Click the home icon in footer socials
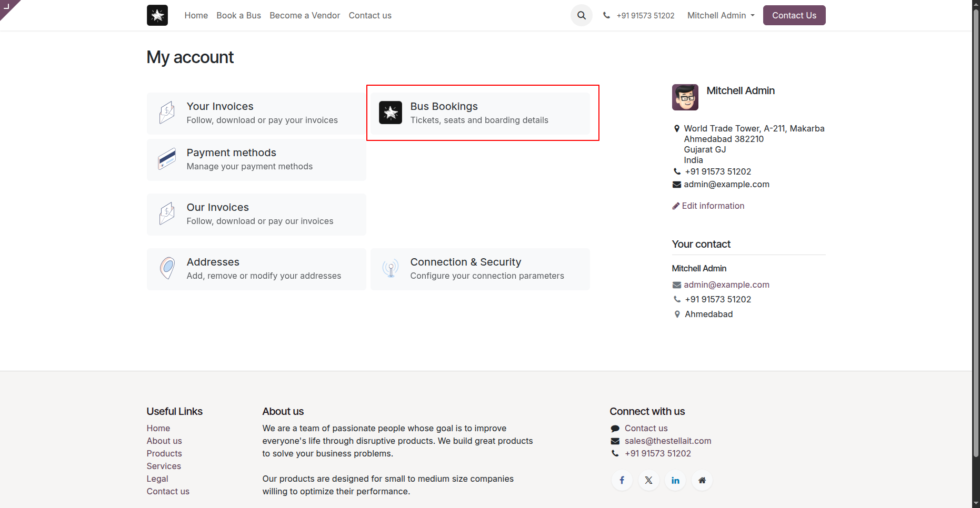The height and width of the screenshot is (508, 980). coord(702,480)
